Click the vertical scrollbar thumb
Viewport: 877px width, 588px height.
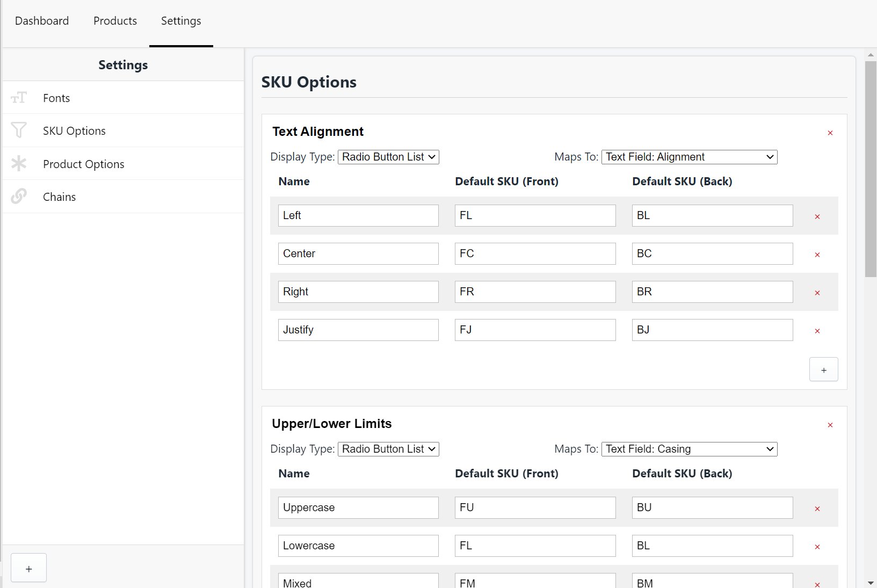click(871, 169)
